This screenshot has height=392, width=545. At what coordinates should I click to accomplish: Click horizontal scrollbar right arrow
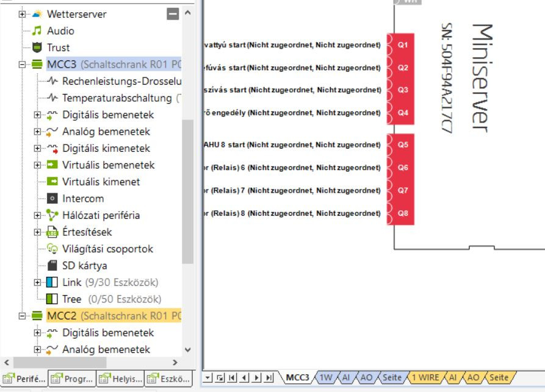click(x=175, y=363)
